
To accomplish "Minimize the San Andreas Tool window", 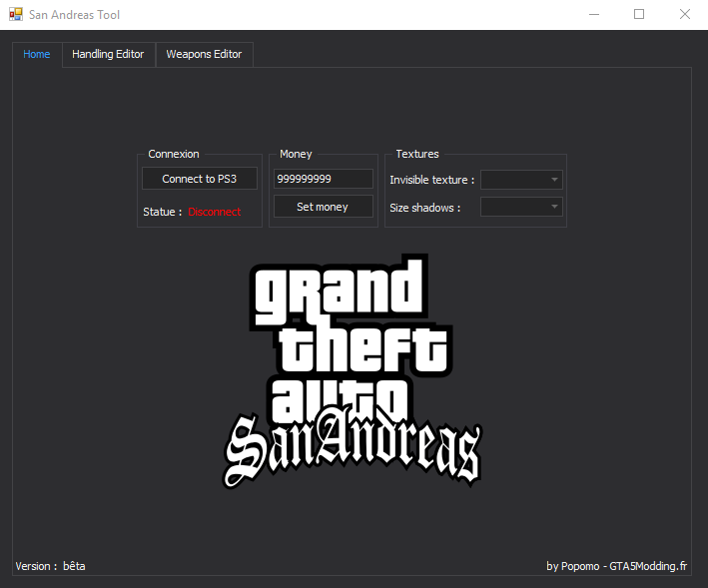I will point(594,14).
